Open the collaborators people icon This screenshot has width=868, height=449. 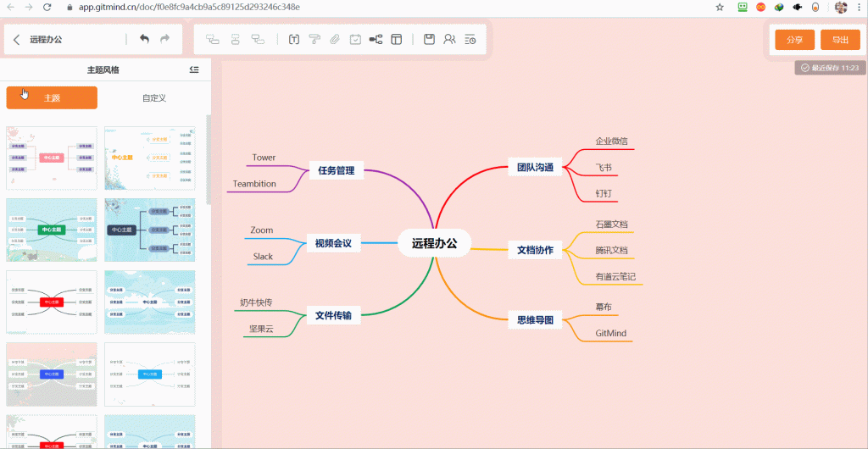449,39
